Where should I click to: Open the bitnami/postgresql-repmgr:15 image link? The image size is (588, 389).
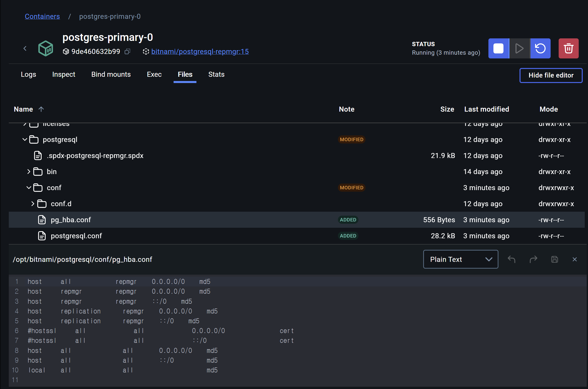(200, 51)
